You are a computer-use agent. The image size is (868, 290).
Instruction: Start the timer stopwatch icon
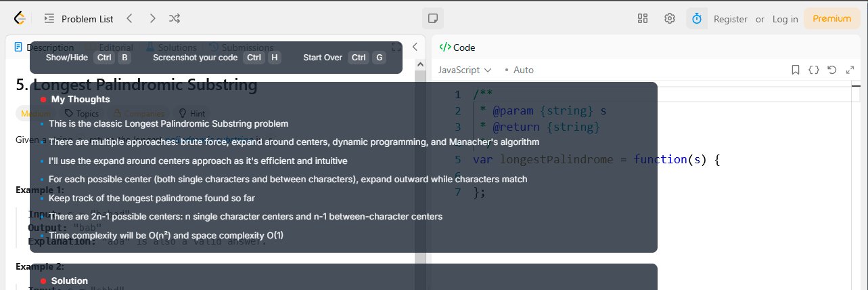pyautogui.click(x=697, y=18)
